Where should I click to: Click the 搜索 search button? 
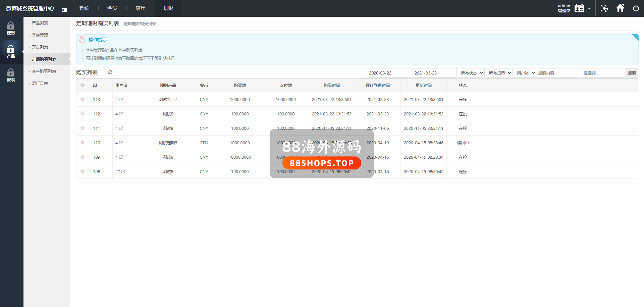click(x=632, y=73)
